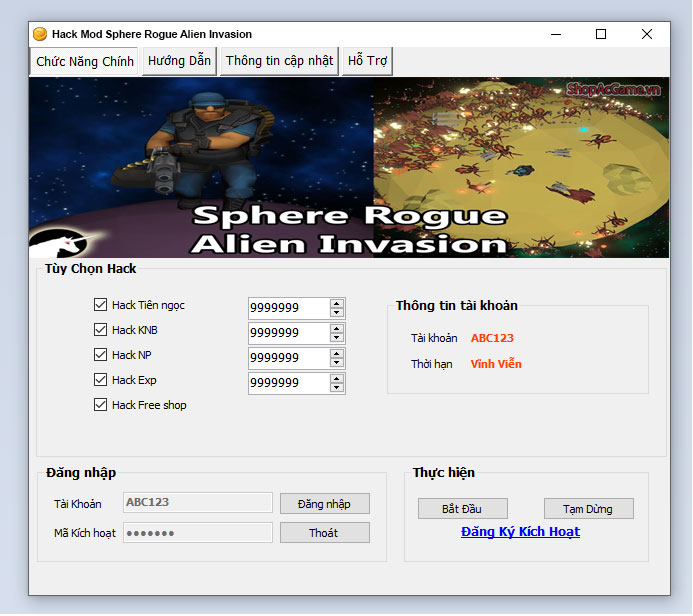The image size is (693, 616).
Task: Click the Vĩnh Viễn expiry text
Action: point(496,364)
